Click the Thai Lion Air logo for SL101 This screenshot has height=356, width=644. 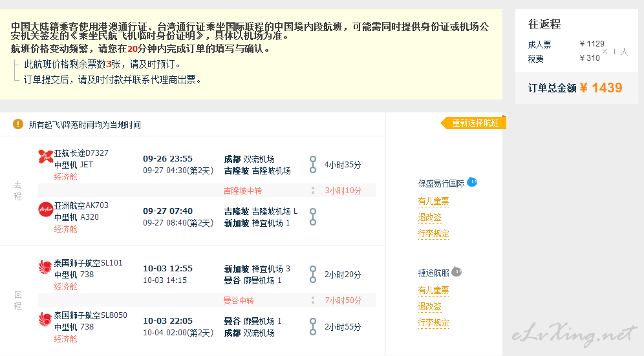46,266
